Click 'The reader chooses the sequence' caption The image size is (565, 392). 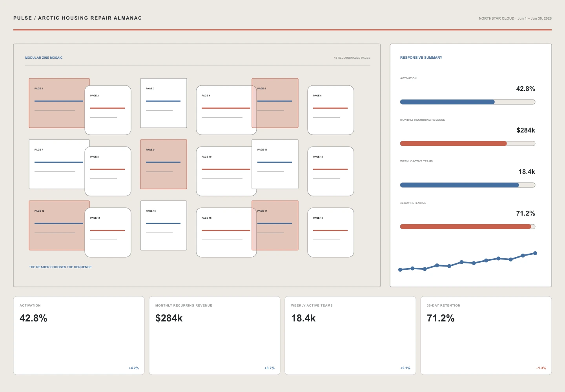coord(60,267)
